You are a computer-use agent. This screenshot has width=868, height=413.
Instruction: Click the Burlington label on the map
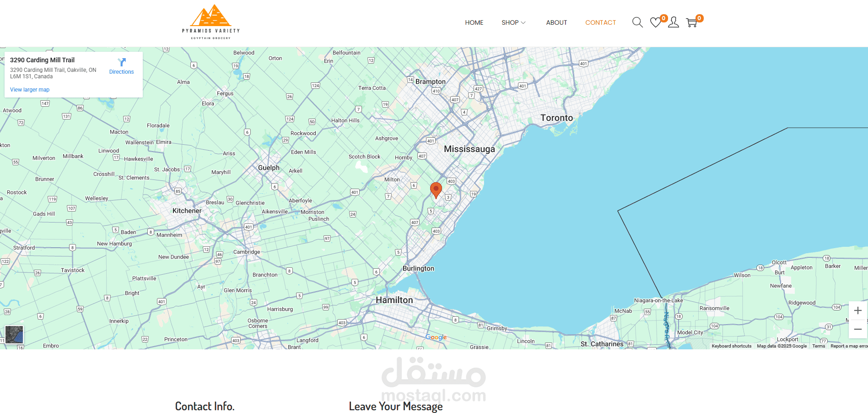pyautogui.click(x=418, y=268)
